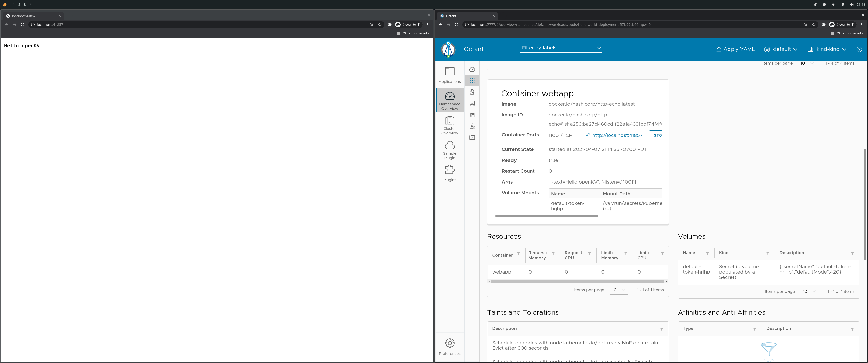
Task: Open the Filter by labels dropdown
Action: coord(561,48)
